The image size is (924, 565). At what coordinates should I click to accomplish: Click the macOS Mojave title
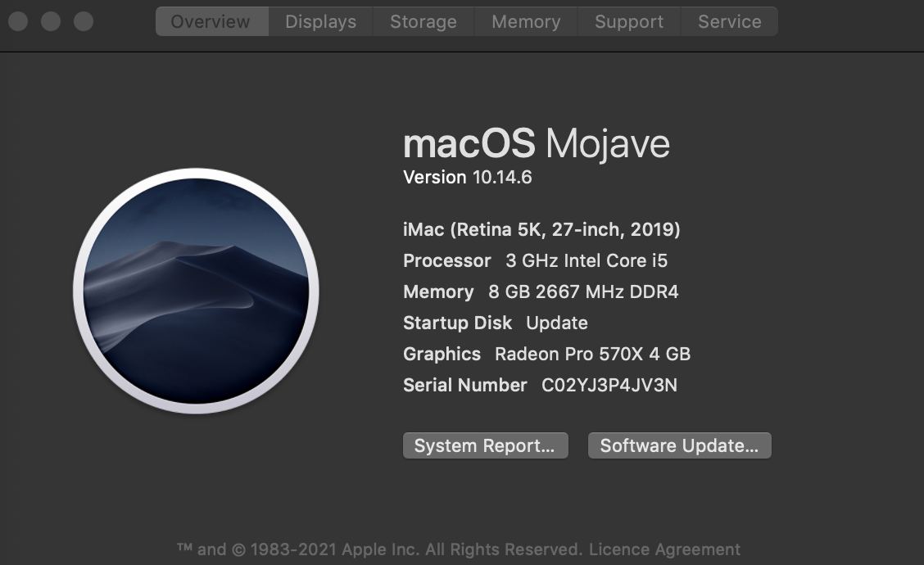[537, 144]
